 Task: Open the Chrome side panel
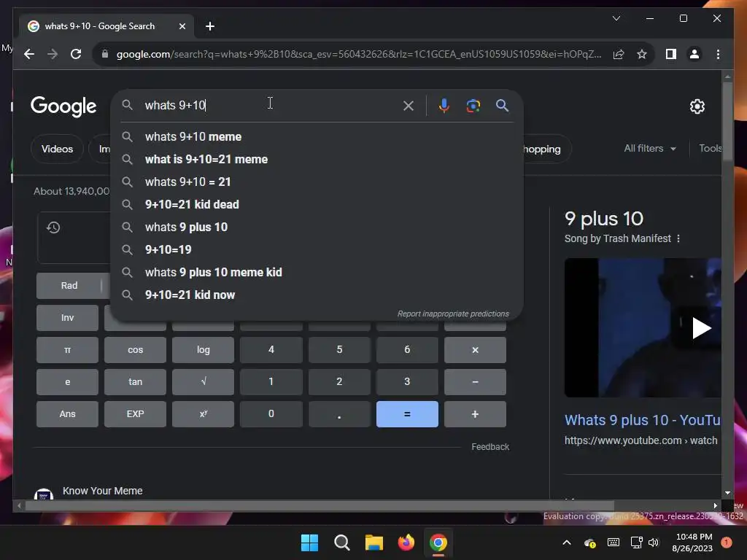[671, 54]
